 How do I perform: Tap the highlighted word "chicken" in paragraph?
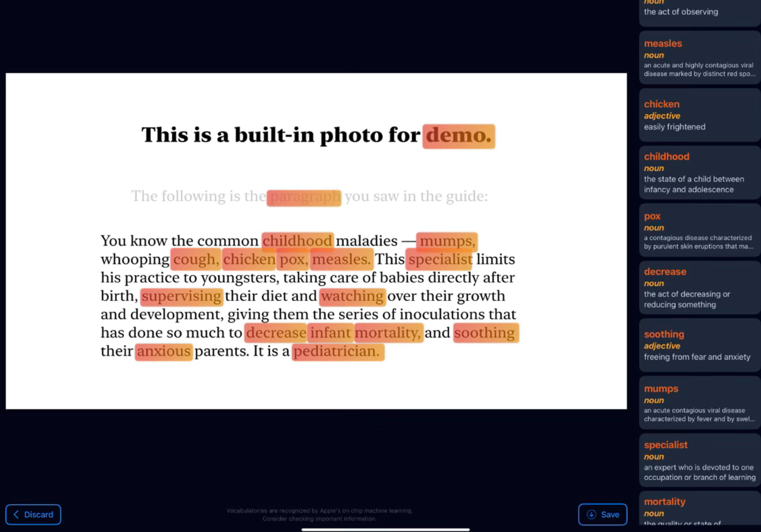[x=249, y=260]
